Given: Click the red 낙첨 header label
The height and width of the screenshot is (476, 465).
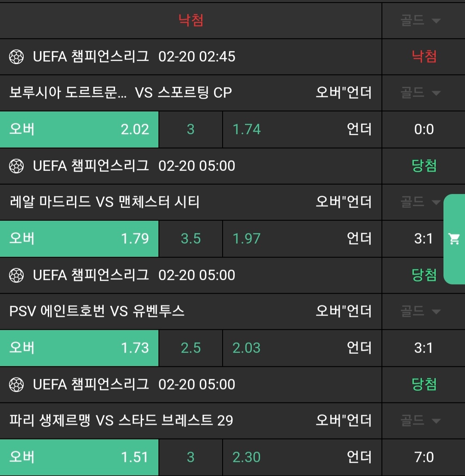Looking at the screenshot, I should tap(191, 21).
